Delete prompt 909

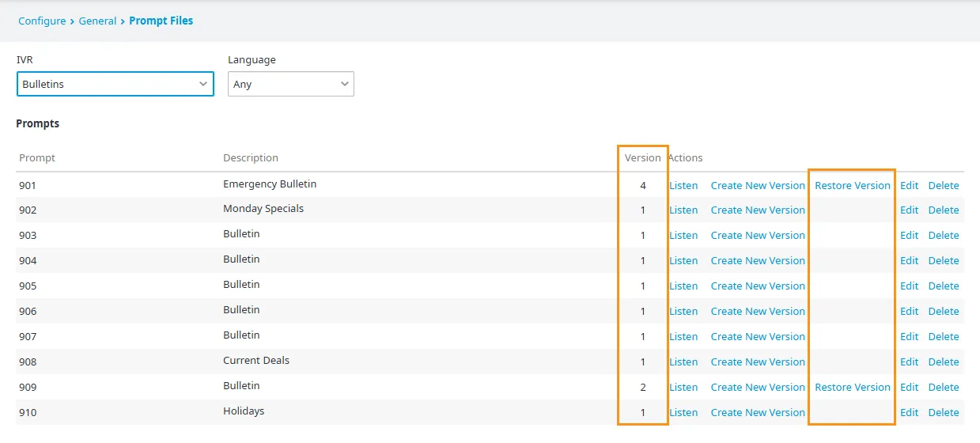(944, 388)
